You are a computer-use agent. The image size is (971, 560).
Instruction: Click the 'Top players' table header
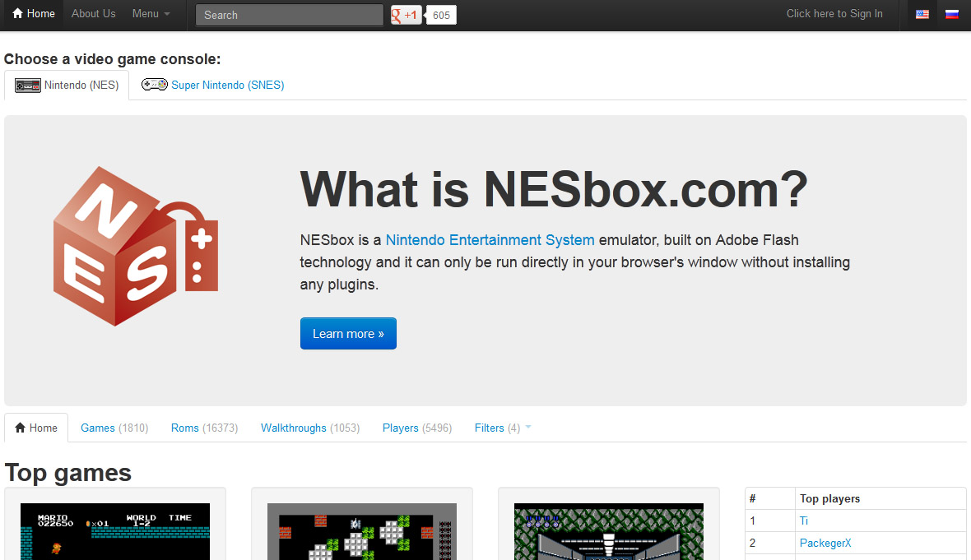pos(829,499)
